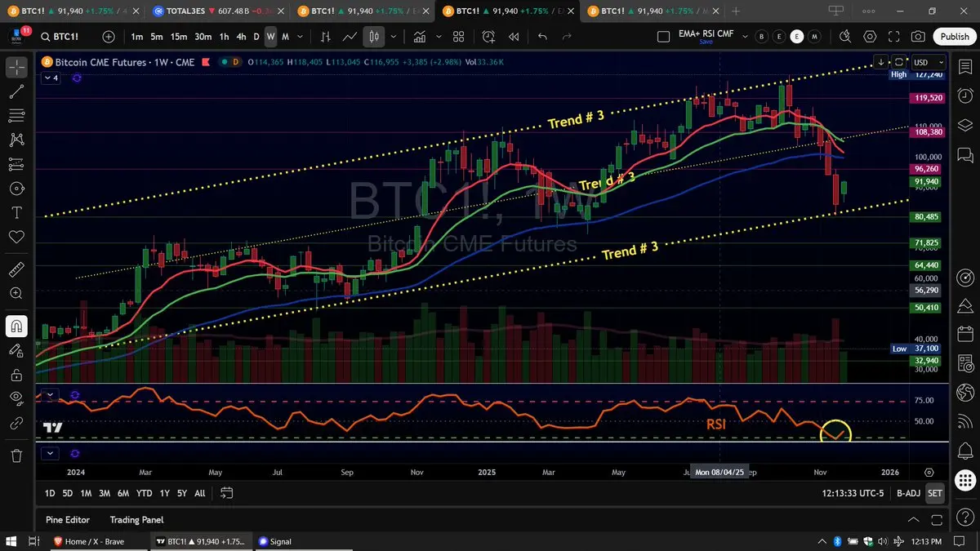Image resolution: width=980 pixels, height=551 pixels.
Task: Open chart settings hexagon icon
Action: 869,37
